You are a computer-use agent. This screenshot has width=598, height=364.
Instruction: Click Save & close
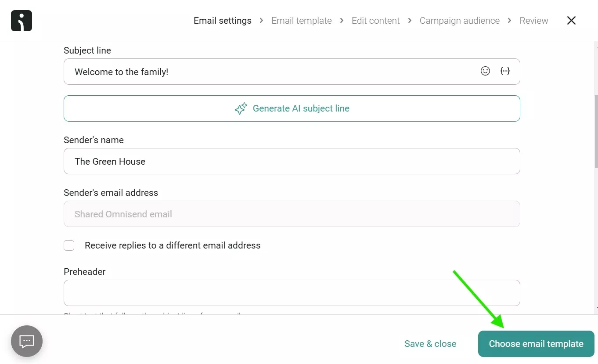point(430,344)
